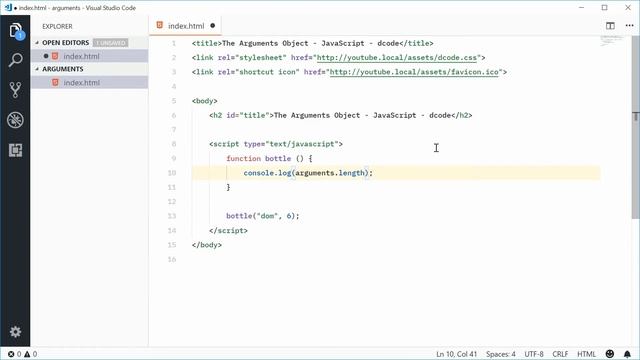Click the closing </script> tag

click(x=228, y=230)
